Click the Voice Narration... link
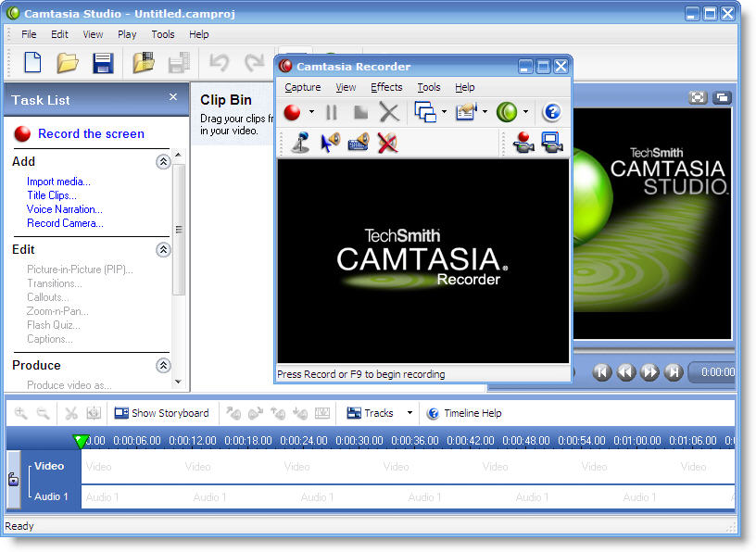 65,209
